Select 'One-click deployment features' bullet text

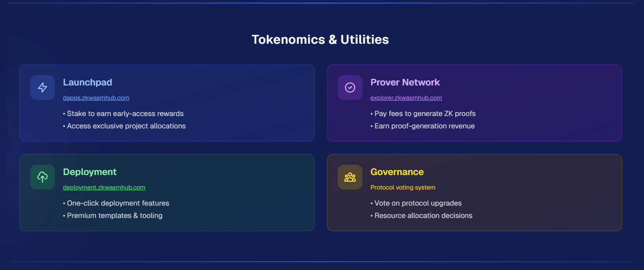coord(116,203)
